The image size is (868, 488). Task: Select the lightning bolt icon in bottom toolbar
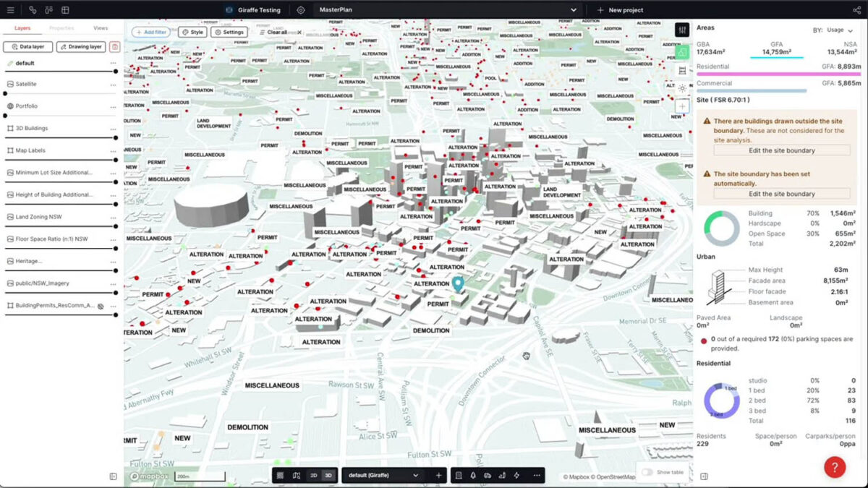point(515,476)
